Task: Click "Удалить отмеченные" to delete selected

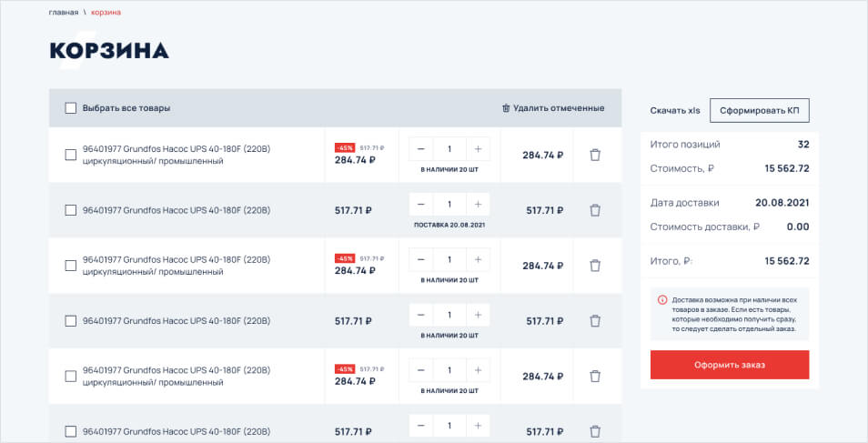Action: click(553, 108)
